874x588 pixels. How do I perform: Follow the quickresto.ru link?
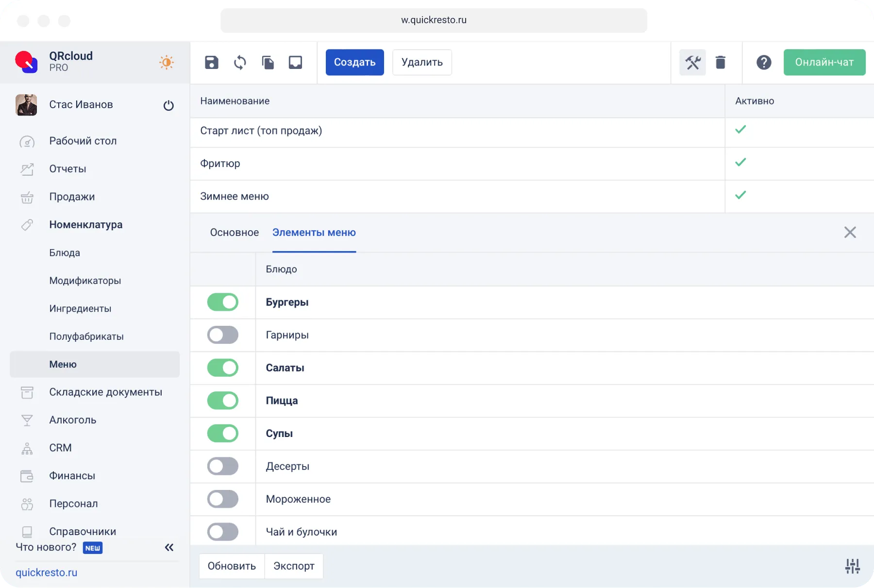pyautogui.click(x=47, y=572)
